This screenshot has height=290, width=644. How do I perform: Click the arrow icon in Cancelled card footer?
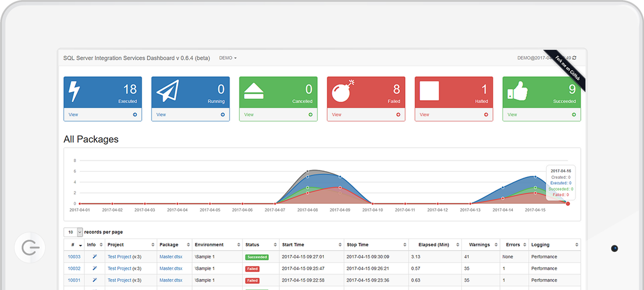pos(310,115)
